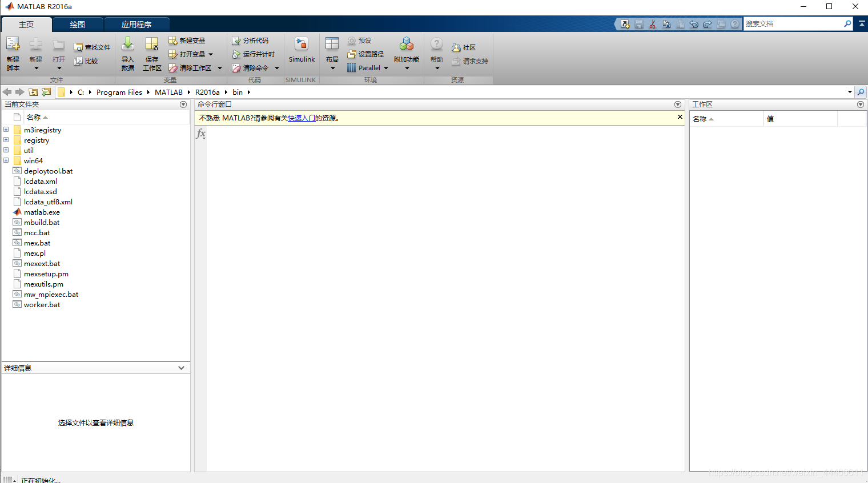This screenshot has height=483, width=868.
Task: Click the address bar search icon
Action: click(x=861, y=92)
